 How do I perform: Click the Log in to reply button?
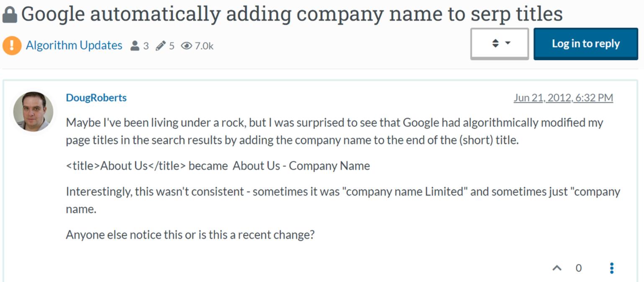pos(586,43)
